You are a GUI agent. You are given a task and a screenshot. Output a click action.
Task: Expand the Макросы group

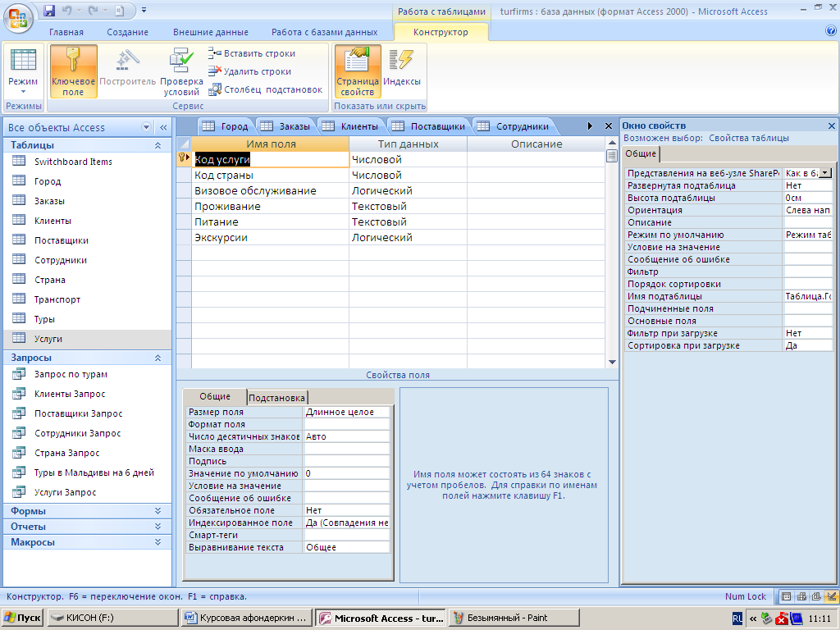158,542
